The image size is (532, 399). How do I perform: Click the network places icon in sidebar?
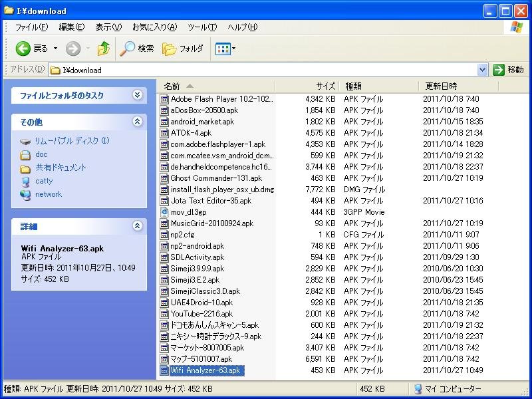point(25,195)
